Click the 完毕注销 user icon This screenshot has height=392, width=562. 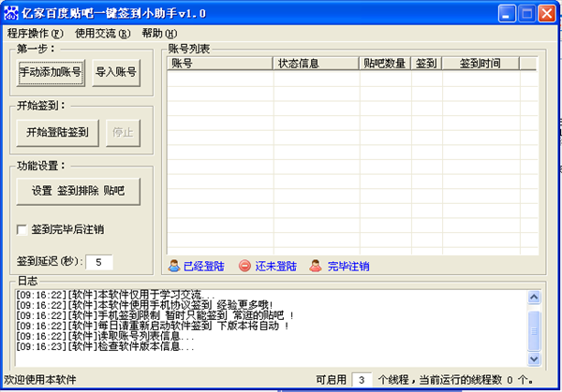pyautogui.click(x=316, y=266)
